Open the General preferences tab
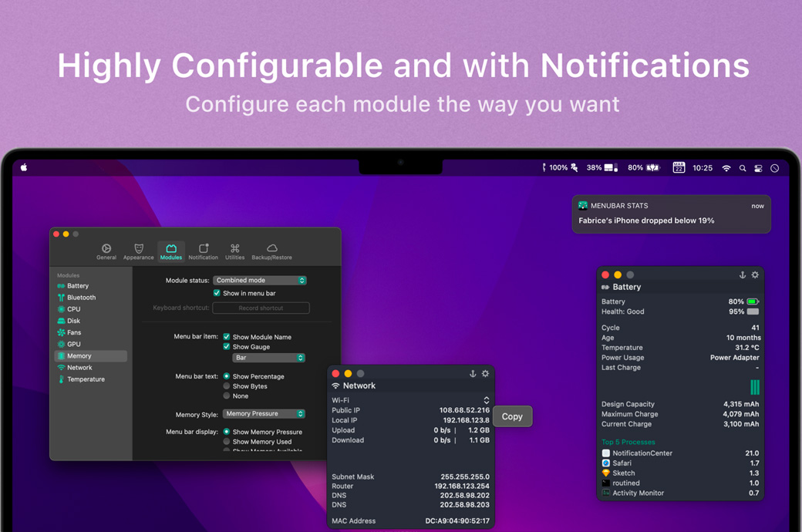Screen dimensions: 802x532 106,251
